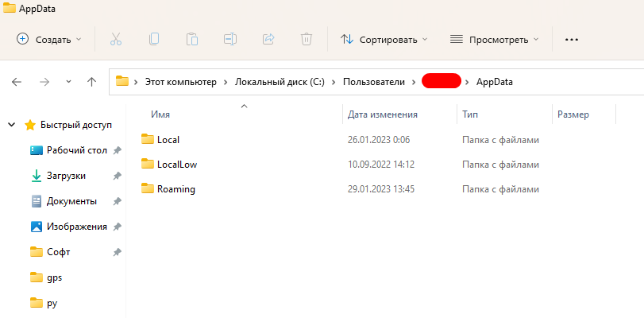Screen dimensions: 644x318
Task: Click AppData in the breadcrumb path
Action: pyautogui.click(x=495, y=82)
